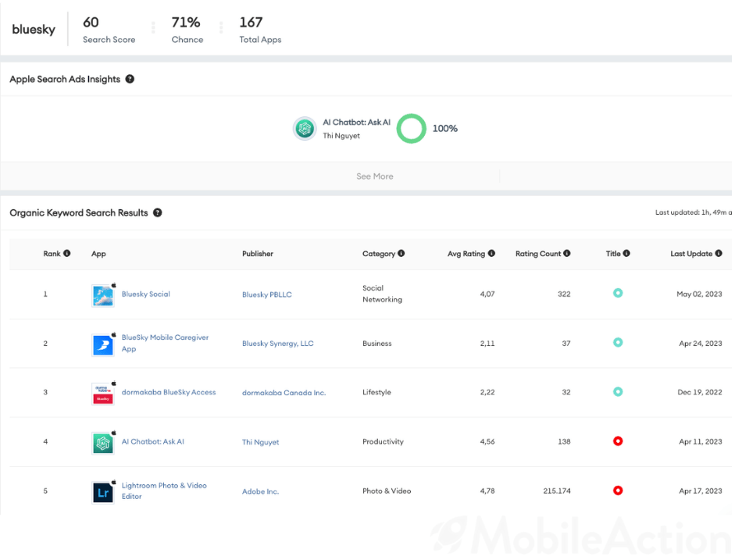
Task: Click the 167 Total Apps value
Action: pyautogui.click(x=251, y=22)
